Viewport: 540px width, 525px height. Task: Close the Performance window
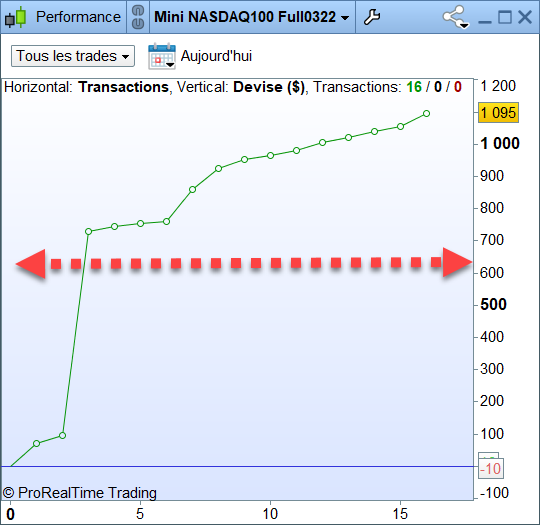coord(525,17)
